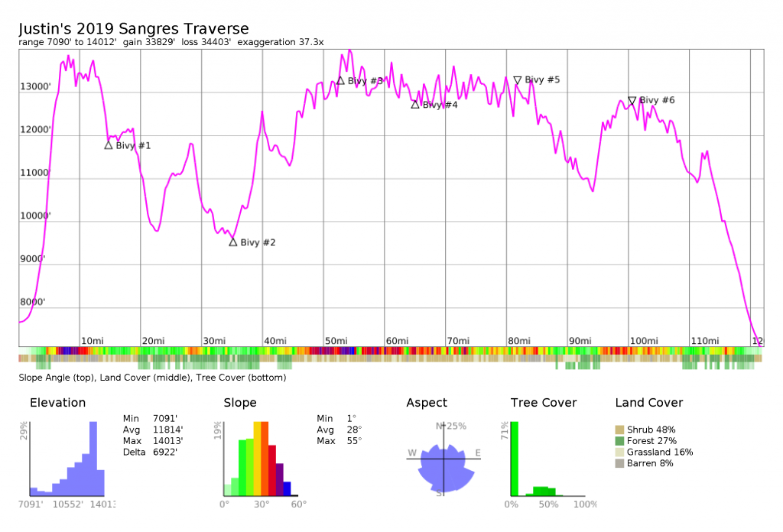Image resolution: width=783 pixels, height=532 pixels.
Task: Click the Bivy #5 inverted triangle marker
Action: pos(518,79)
